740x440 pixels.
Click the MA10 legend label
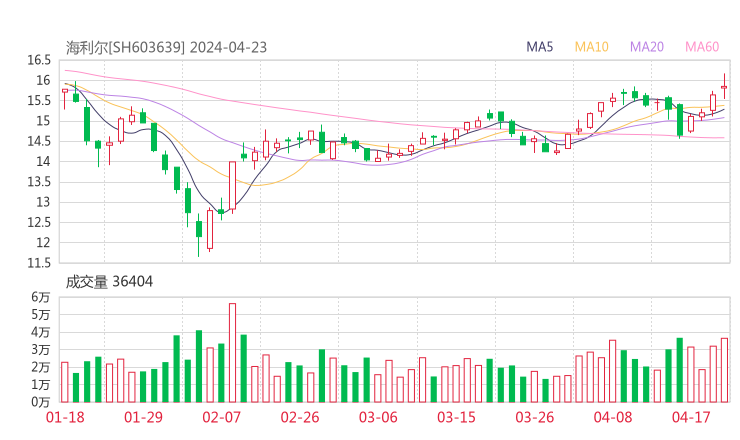(591, 47)
